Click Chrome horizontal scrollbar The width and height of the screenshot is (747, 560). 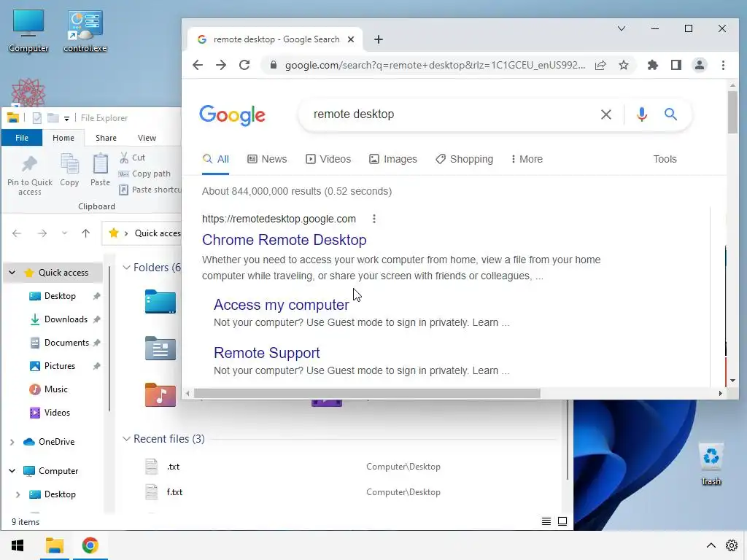367,393
